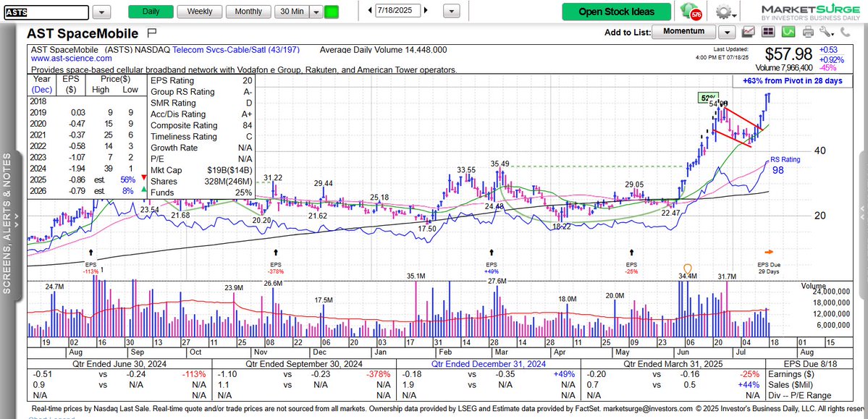
Task: Click the green live indicator square
Action: [332, 12]
